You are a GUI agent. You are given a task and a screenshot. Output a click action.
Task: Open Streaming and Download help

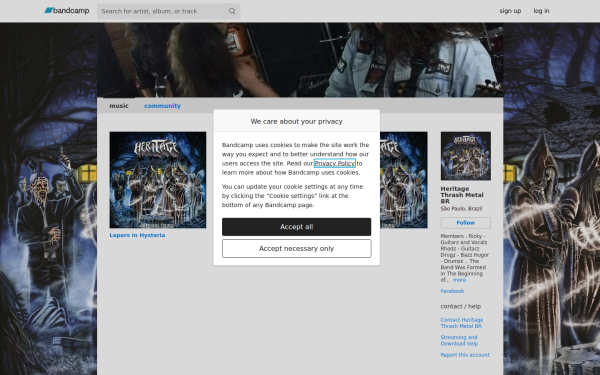[x=459, y=341]
